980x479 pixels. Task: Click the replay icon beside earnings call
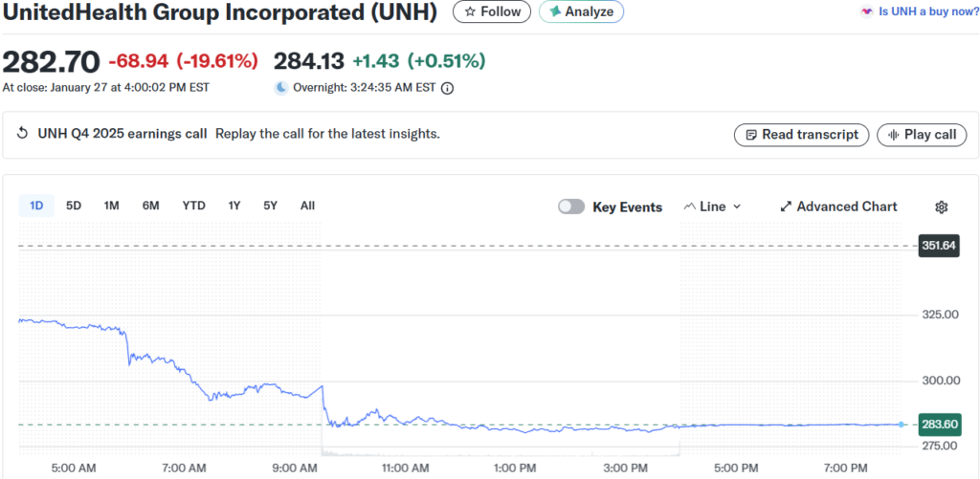pyautogui.click(x=23, y=134)
